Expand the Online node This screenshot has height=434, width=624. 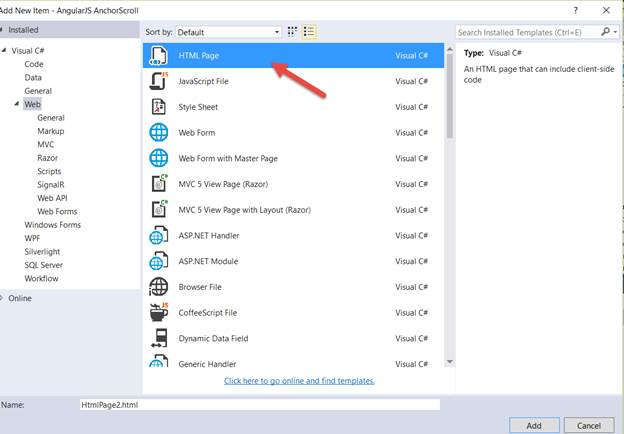[2, 298]
